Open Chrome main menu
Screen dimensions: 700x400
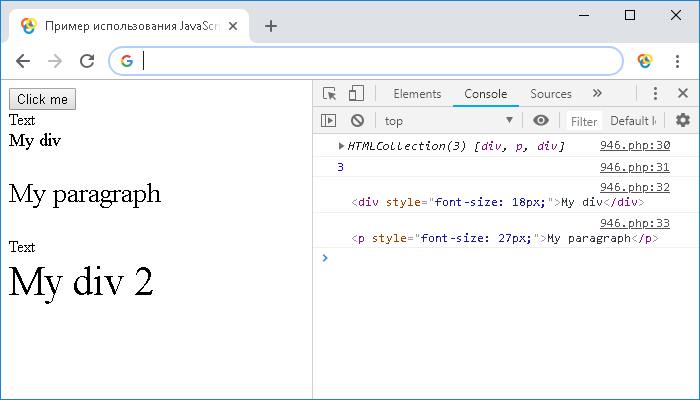tap(677, 61)
